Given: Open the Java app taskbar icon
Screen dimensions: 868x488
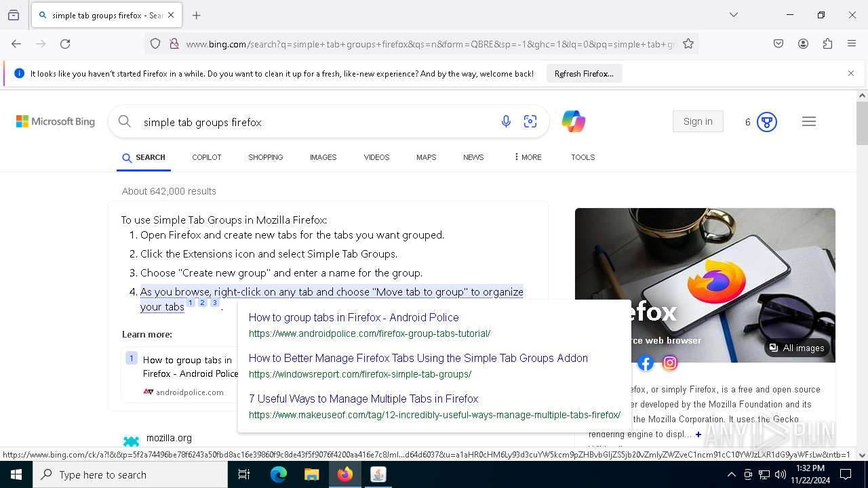Looking at the screenshot, I should 378,474.
